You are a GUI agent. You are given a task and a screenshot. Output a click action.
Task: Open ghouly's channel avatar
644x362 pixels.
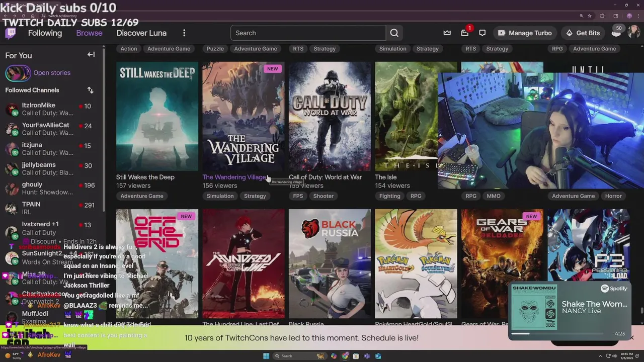point(12,188)
